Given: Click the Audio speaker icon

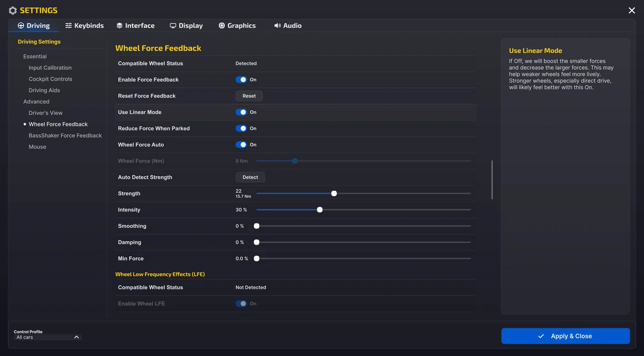Looking at the screenshot, I should (x=277, y=26).
